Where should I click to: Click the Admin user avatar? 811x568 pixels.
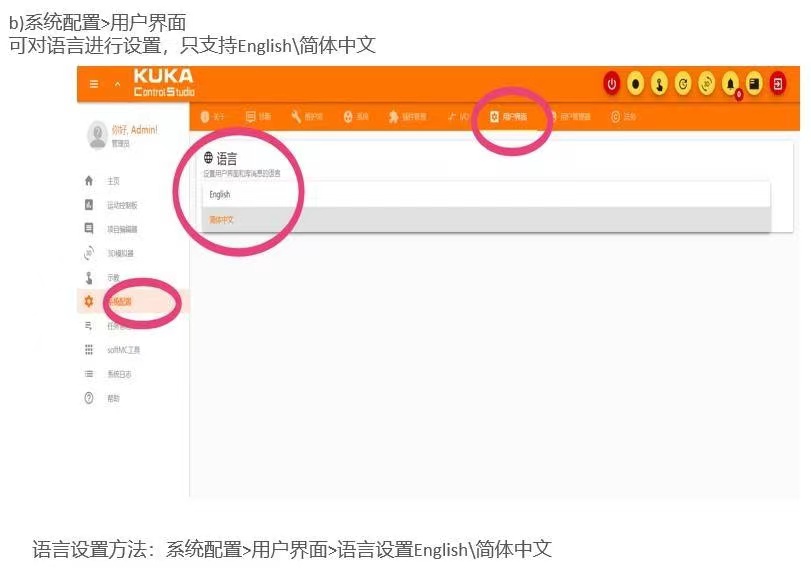coord(97,134)
